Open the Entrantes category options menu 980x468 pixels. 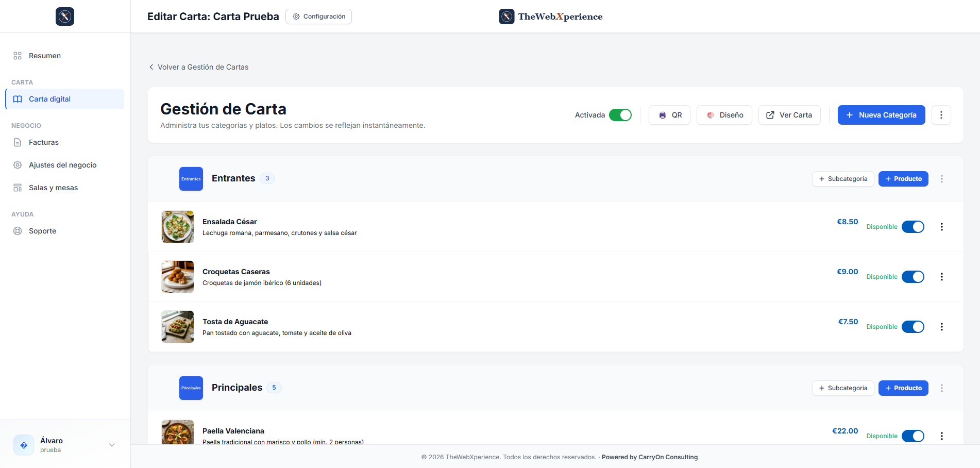coord(942,179)
